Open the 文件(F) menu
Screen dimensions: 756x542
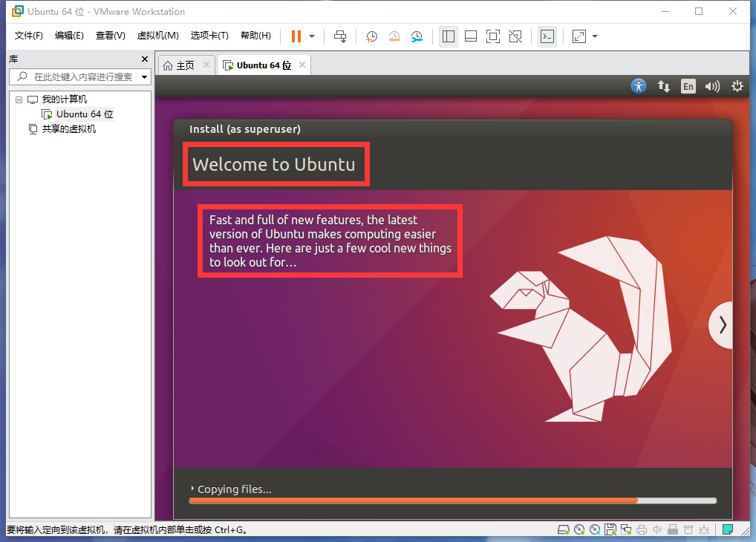tap(28, 36)
